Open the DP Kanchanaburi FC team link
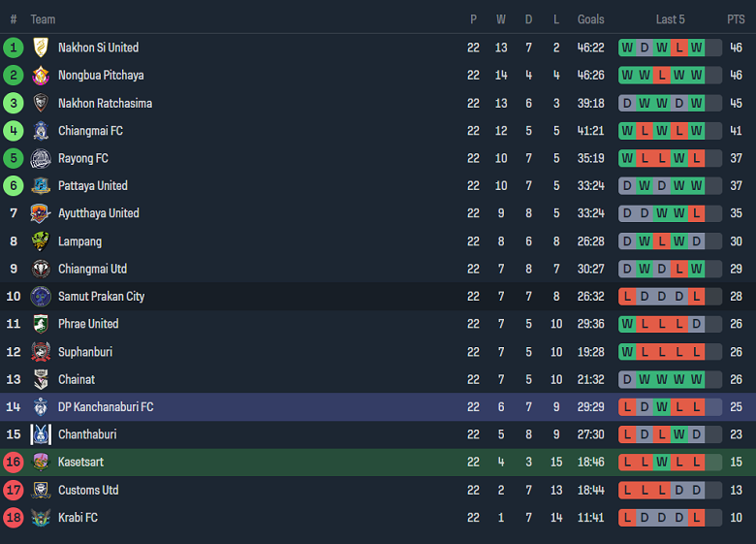 (x=106, y=407)
